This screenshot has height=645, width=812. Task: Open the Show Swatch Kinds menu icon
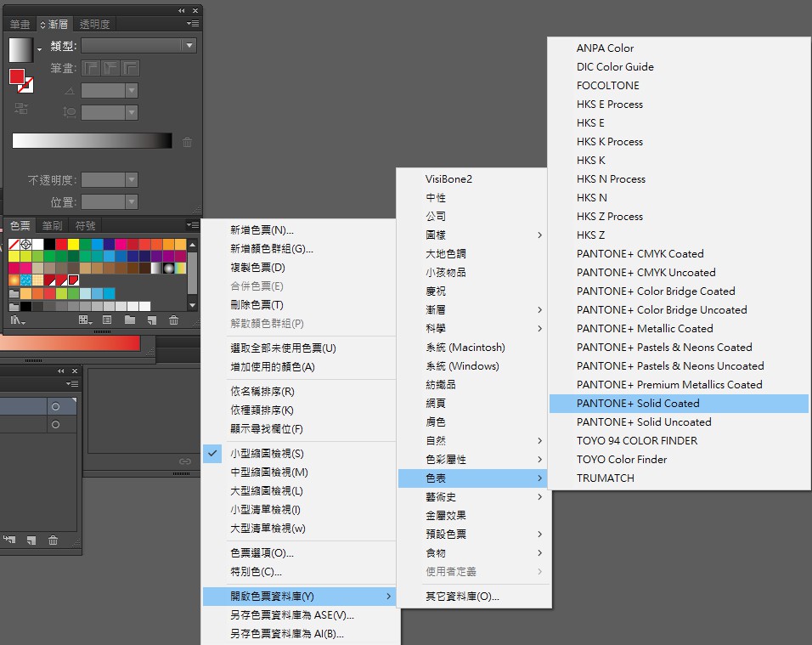point(85,320)
